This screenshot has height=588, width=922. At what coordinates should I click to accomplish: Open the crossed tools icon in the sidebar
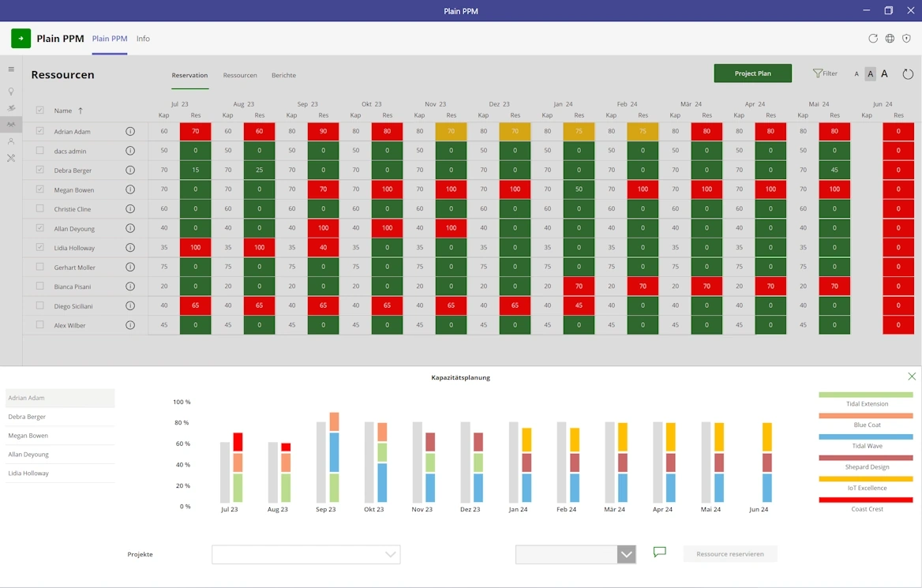click(x=11, y=158)
